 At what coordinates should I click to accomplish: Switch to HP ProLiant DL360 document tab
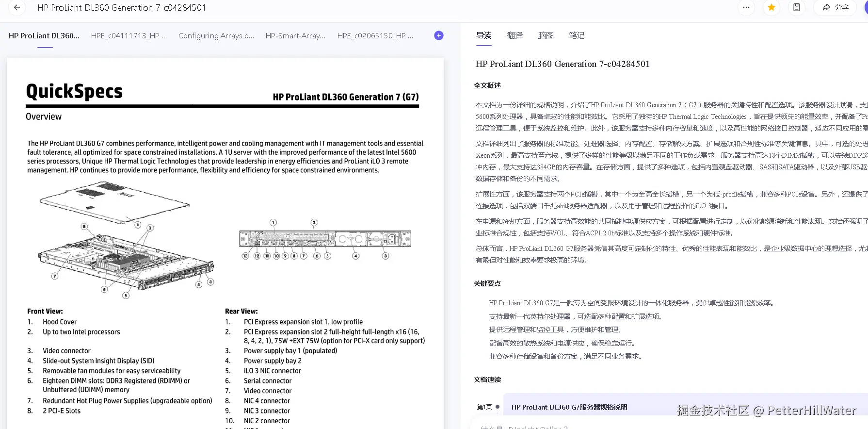(x=44, y=36)
